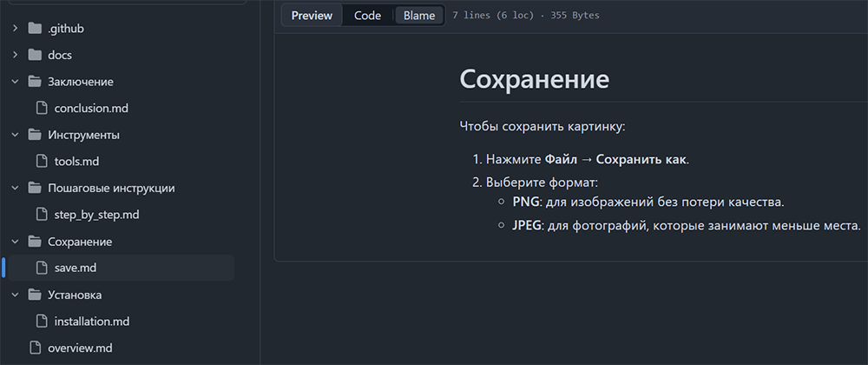The height and width of the screenshot is (365, 868).
Task: Click the Сохранение folder icon
Action: [x=35, y=242]
